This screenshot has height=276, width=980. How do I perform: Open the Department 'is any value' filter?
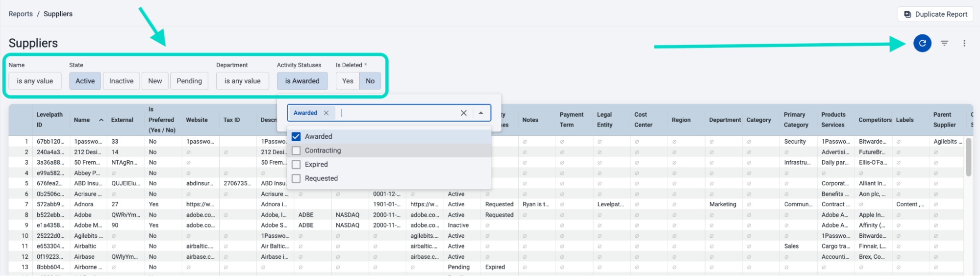point(242,81)
